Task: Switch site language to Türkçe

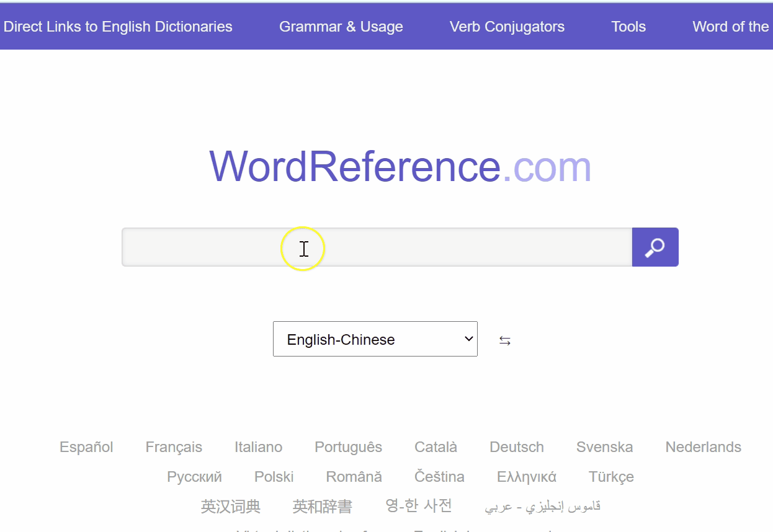Action: [611, 477]
